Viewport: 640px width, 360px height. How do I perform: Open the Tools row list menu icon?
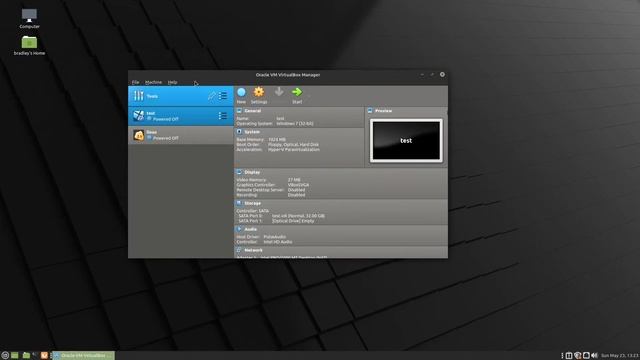[x=222, y=96]
